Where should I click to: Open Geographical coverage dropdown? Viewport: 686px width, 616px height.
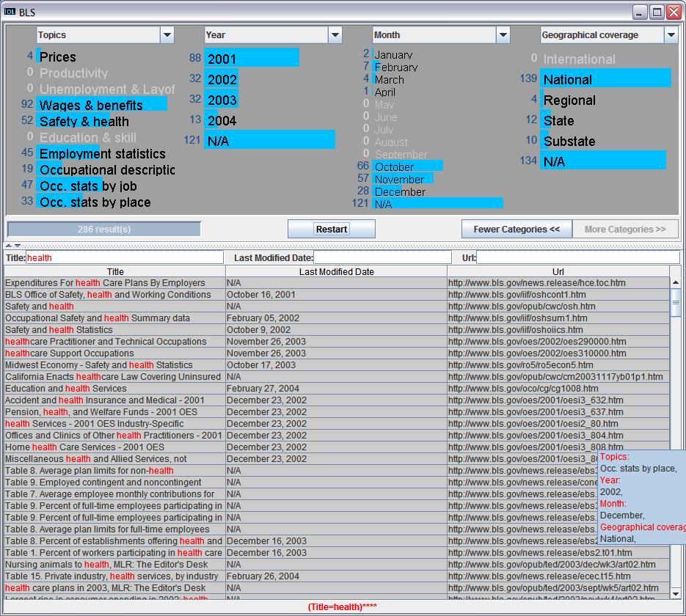click(x=671, y=35)
